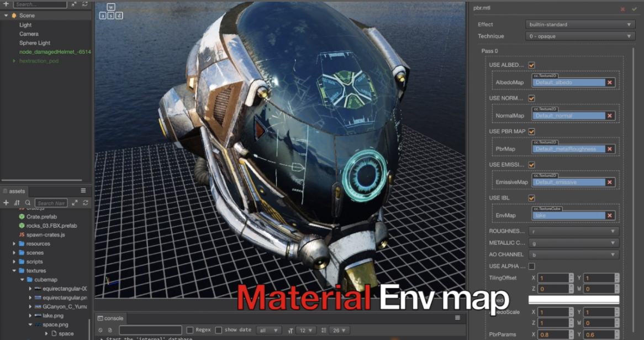Click the assets search magnifier icon

point(28,203)
